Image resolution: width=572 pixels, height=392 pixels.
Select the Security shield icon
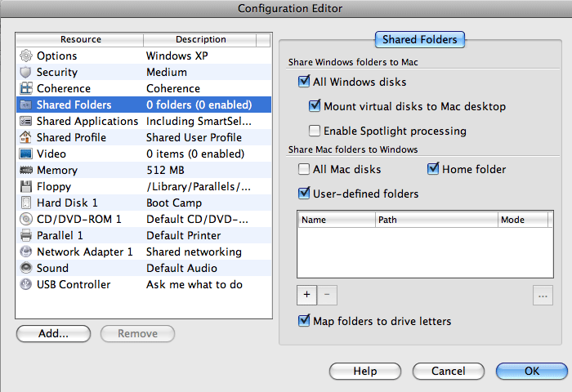coord(25,73)
